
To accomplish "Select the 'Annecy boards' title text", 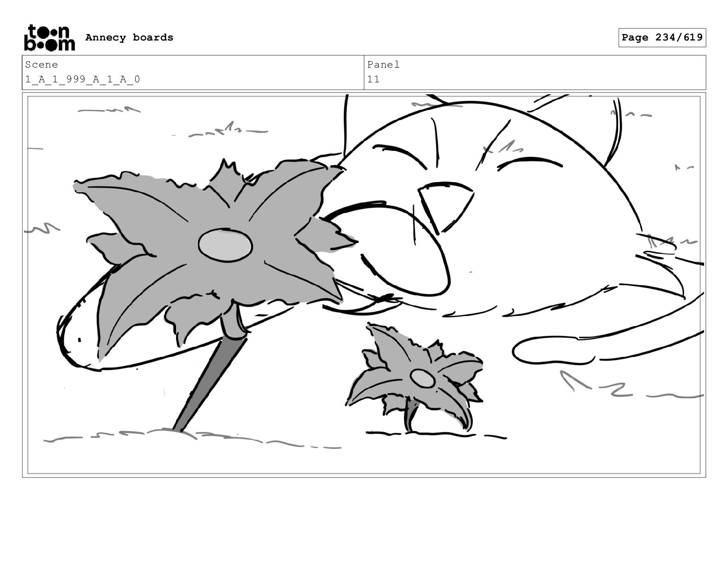I will pos(129,38).
